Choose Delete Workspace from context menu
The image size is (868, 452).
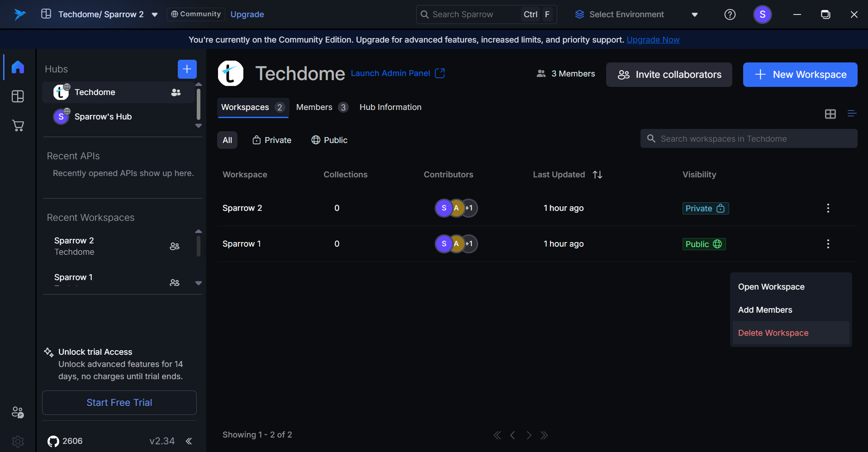pyautogui.click(x=773, y=333)
